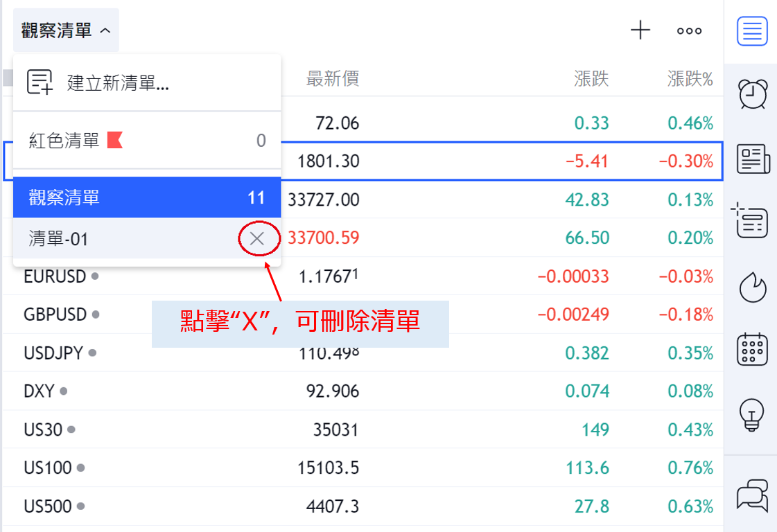Screen dimensions: 777x532
Task: Click the count 0 beside 紅色清單
Action: (261, 141)
